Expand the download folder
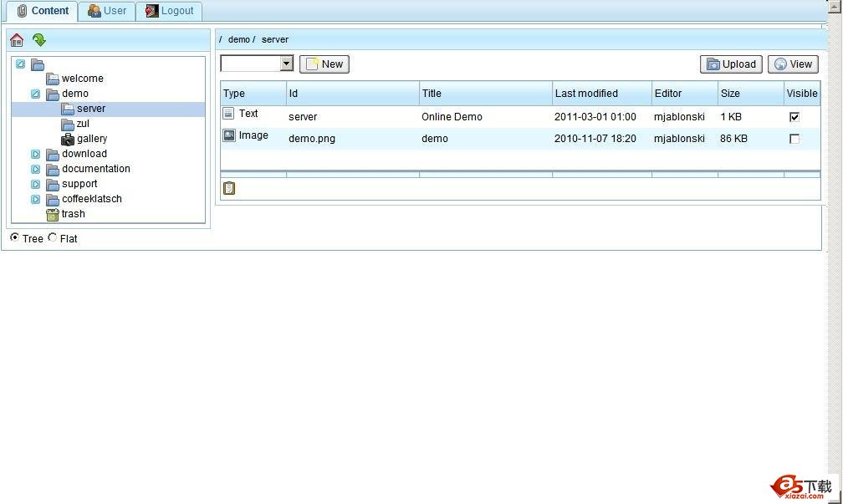 (35, 154)
